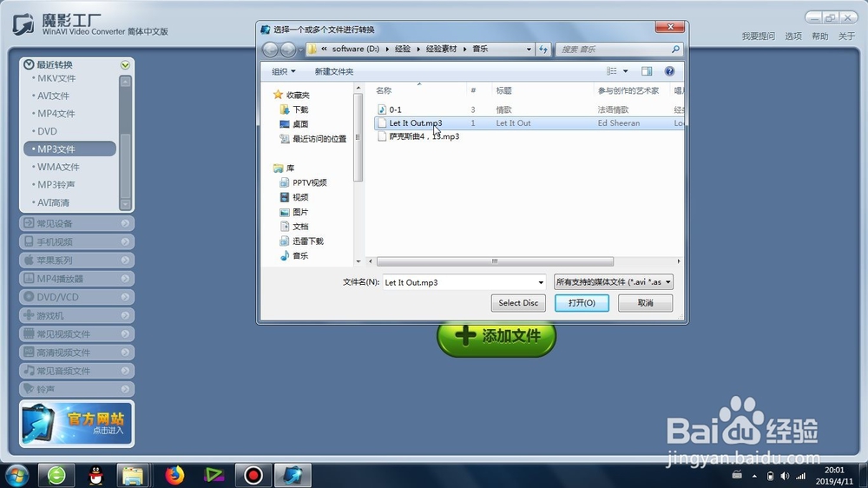Open the selected file with 打开(O)
The height and width of the screenshot is (488, 868).
pos(582,303)
